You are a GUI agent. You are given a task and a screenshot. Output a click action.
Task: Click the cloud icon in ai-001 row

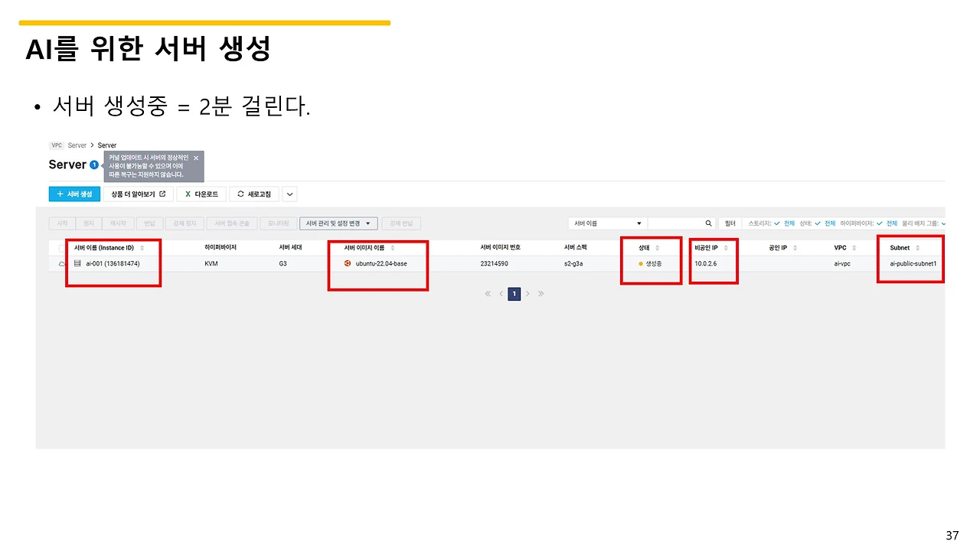62,264
